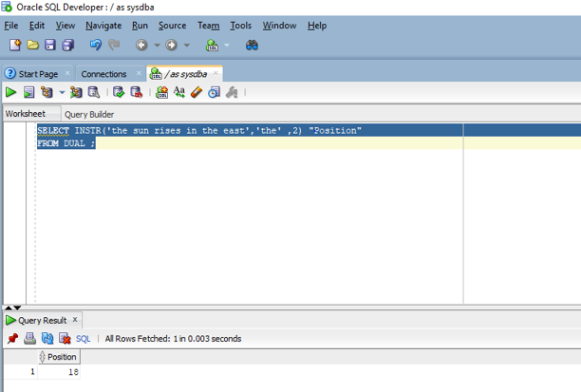Screen dimensions: 581x392
Task: Switch to the Connections tab
Action: 103,74
